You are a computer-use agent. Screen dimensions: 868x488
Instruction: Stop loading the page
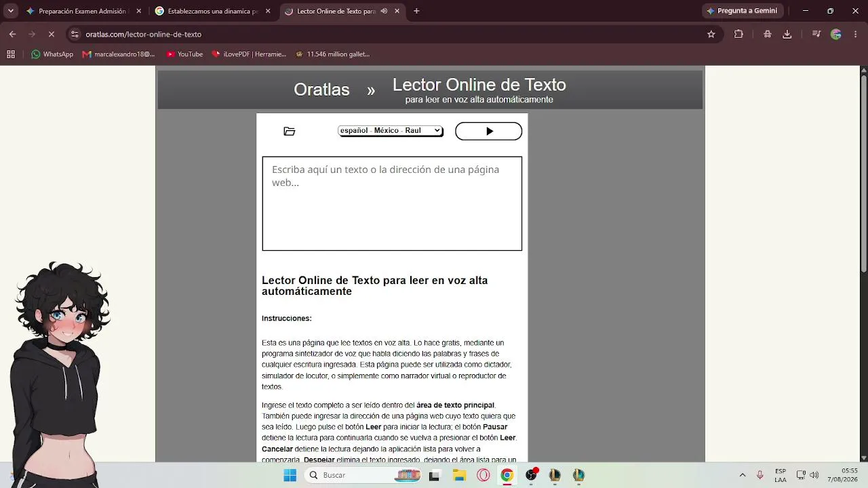pyautogui.click(x=51, y=34)
